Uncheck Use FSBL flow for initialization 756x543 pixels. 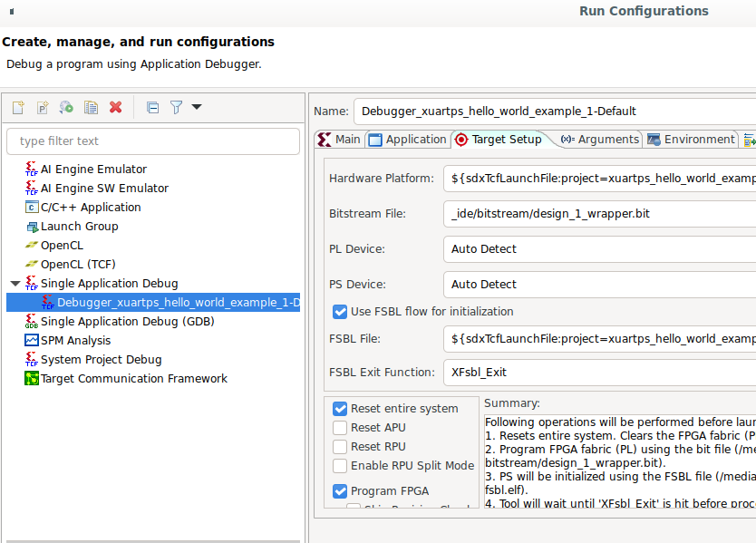[340, 312]
